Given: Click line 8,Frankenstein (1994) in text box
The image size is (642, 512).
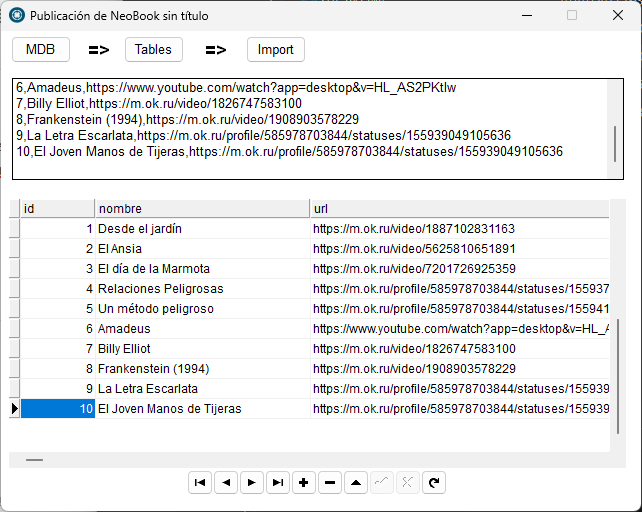Looking at the screenshot, I should (x=188, y=120).
